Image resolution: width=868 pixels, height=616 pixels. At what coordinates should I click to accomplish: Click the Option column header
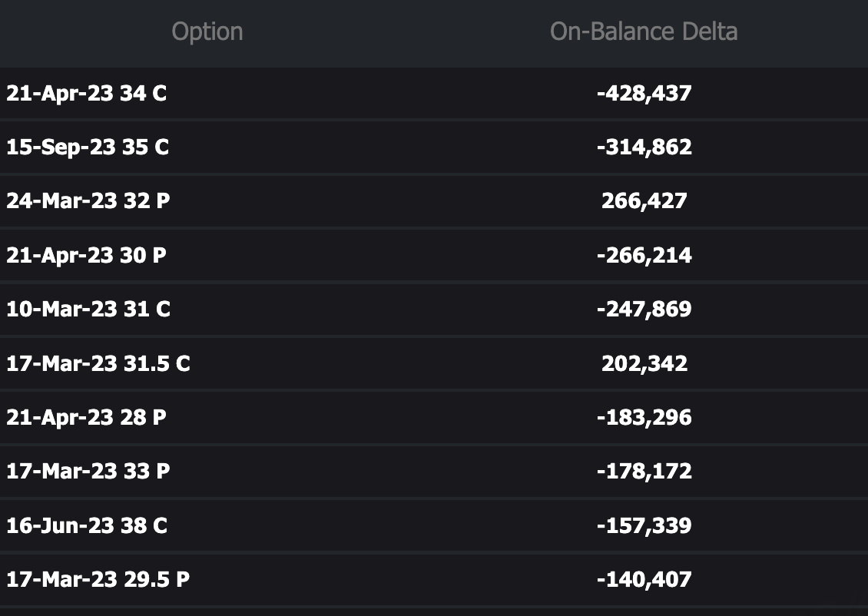pos(207,31)
